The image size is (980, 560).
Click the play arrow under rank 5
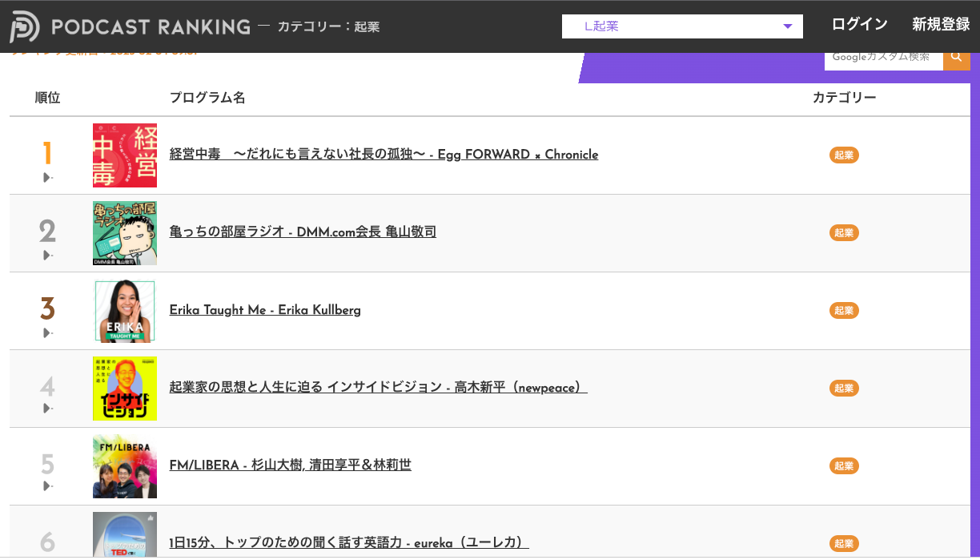[x=47, y=486]
